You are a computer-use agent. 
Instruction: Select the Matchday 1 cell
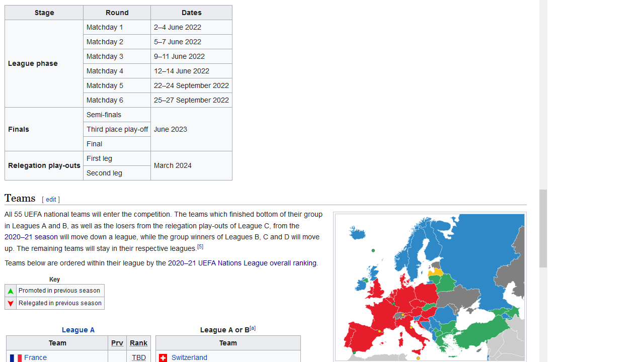tap(117, 27)
